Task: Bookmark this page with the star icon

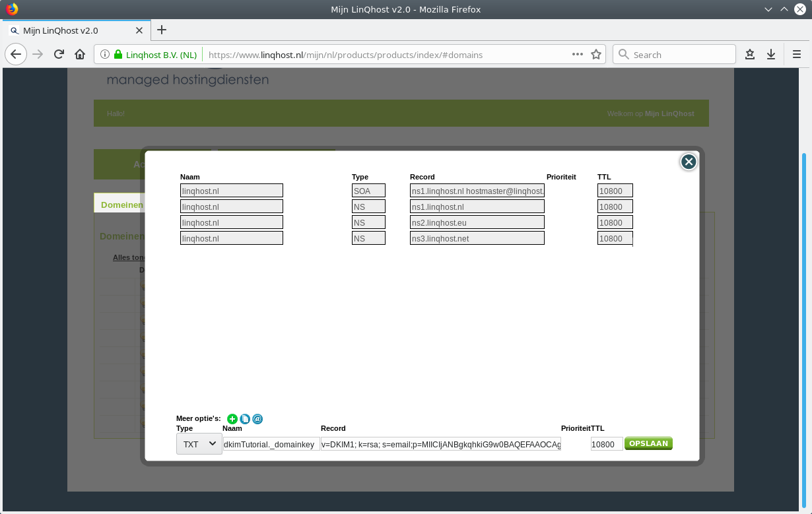Action: 596,55
